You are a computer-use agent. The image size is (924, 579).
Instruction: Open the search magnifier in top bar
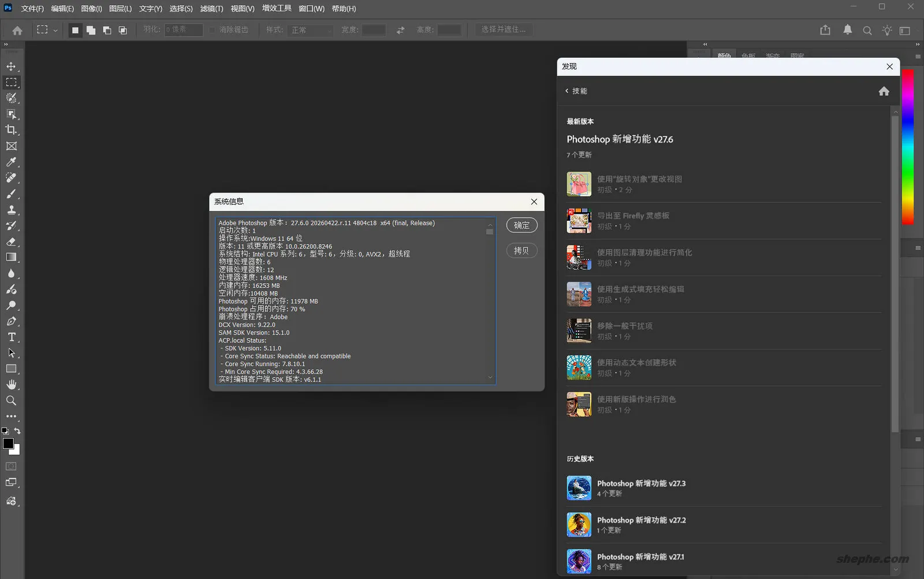[867, 31]
